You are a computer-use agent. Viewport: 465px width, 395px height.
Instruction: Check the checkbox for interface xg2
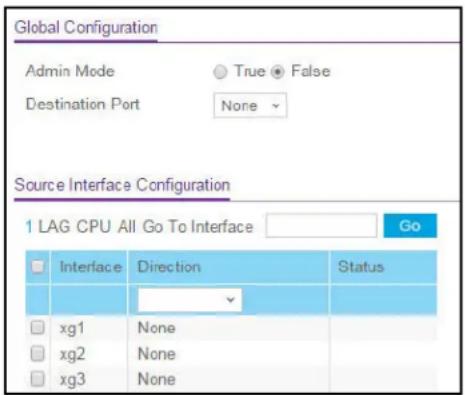pyautogui.click(x=37, y=353)
